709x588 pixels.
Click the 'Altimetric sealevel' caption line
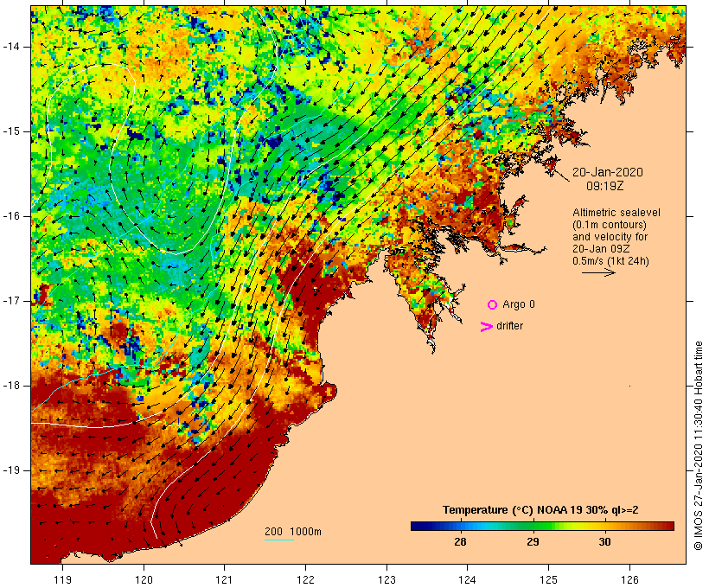[x=616, y=213]
